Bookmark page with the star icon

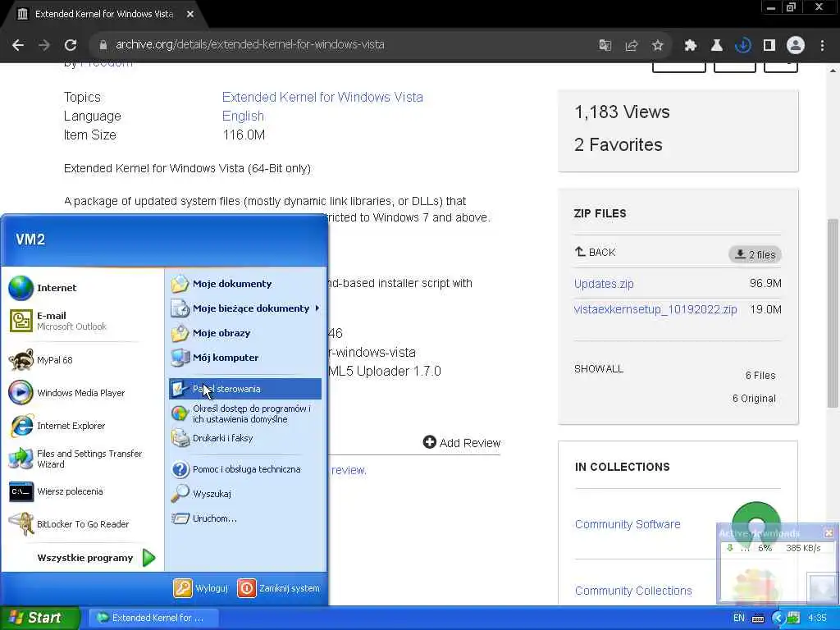658,45
